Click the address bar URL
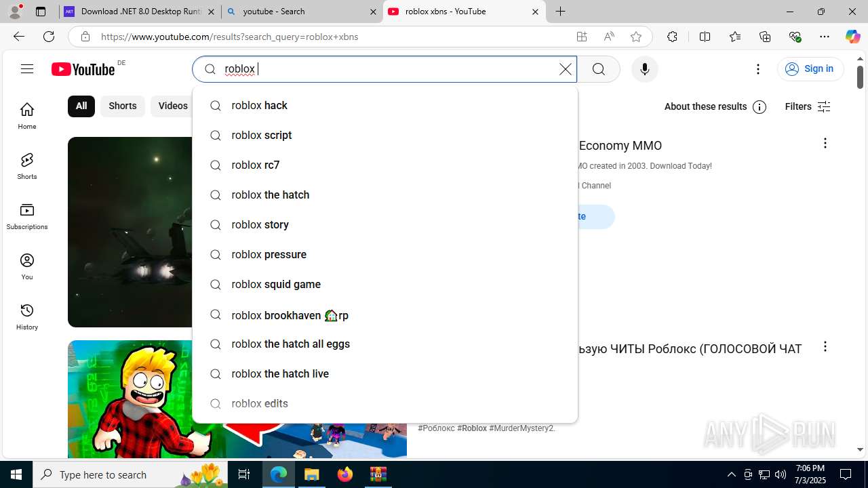Screen dimensions: 868x488 tap(230, 37)
